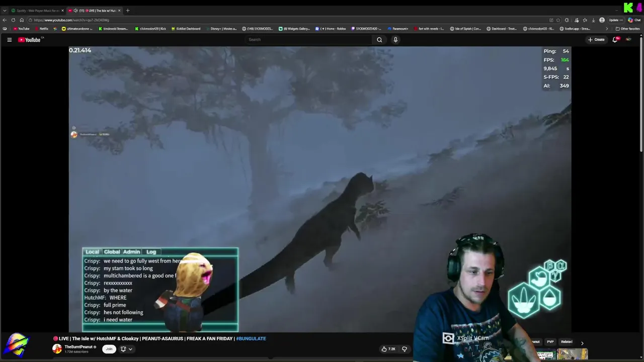
Task: Open the Dashboard - Treat bookmark
Action: click(502, 29)
